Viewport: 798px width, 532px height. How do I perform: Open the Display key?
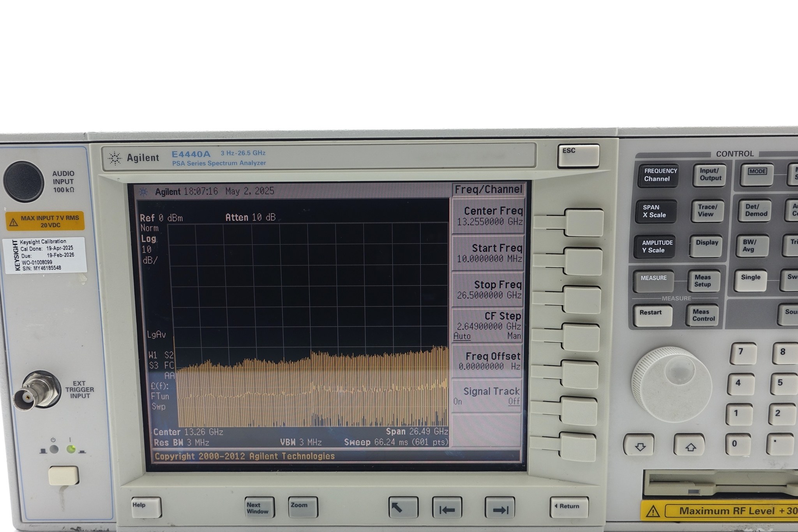click(706, 246)
